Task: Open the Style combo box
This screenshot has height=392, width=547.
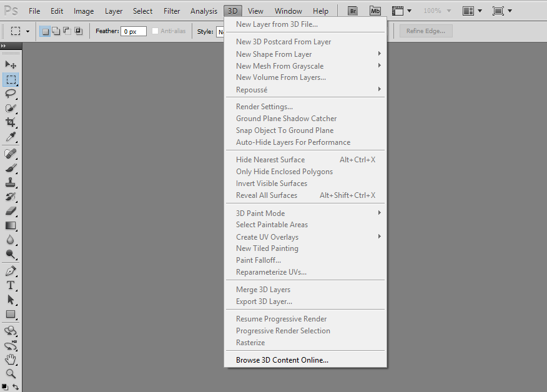Action: coord(220,31)
